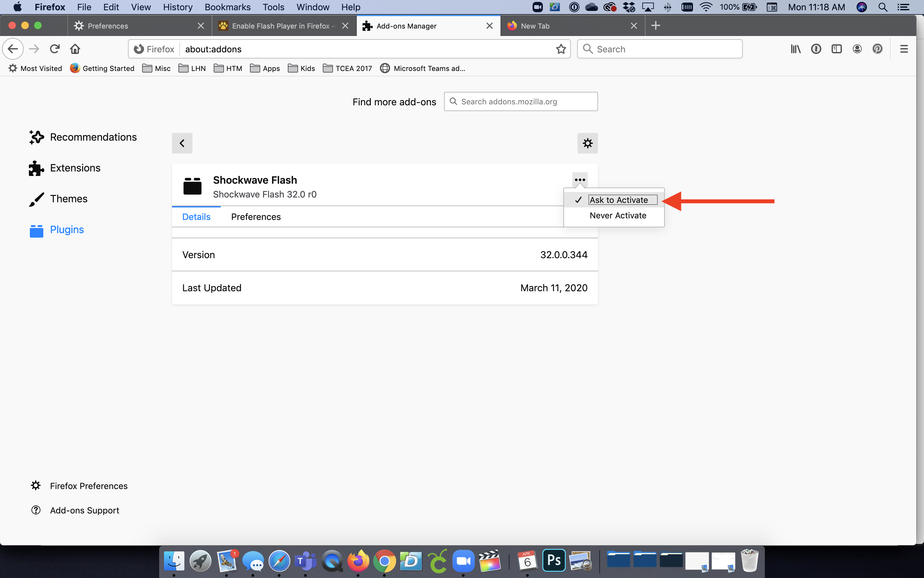This screenshot has width=924, height=578.
Task: Expand the Apps bookmarks folder
Action: coord(265,68)
